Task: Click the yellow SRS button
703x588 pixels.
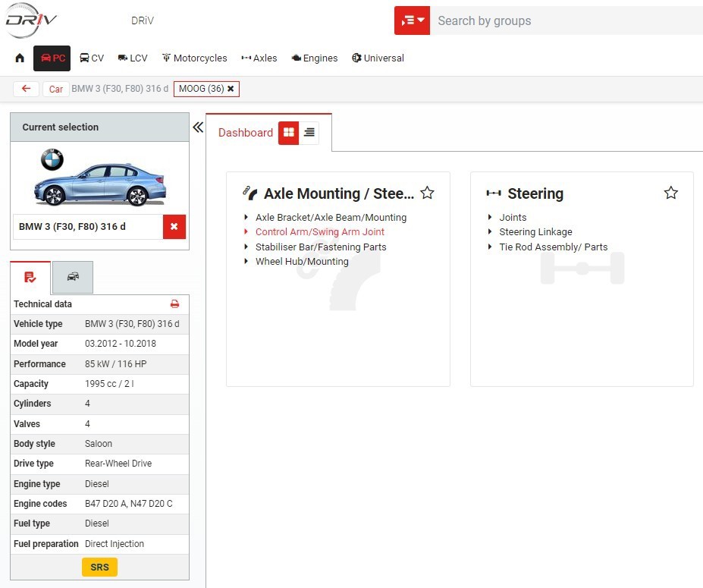Action: [x=99, y=568]
